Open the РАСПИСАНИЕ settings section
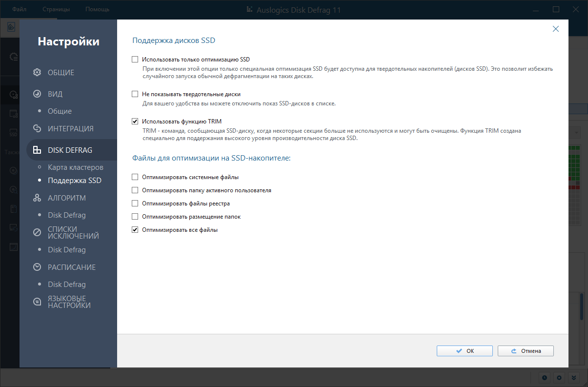Image resolution: width=588 pixels, height=387 pixels. click(x=72, y=267)
